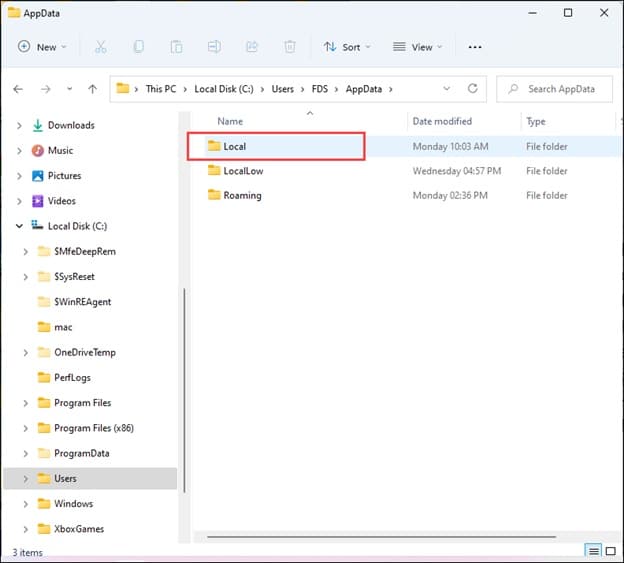Click the Copy icon in toolbar

139,47
